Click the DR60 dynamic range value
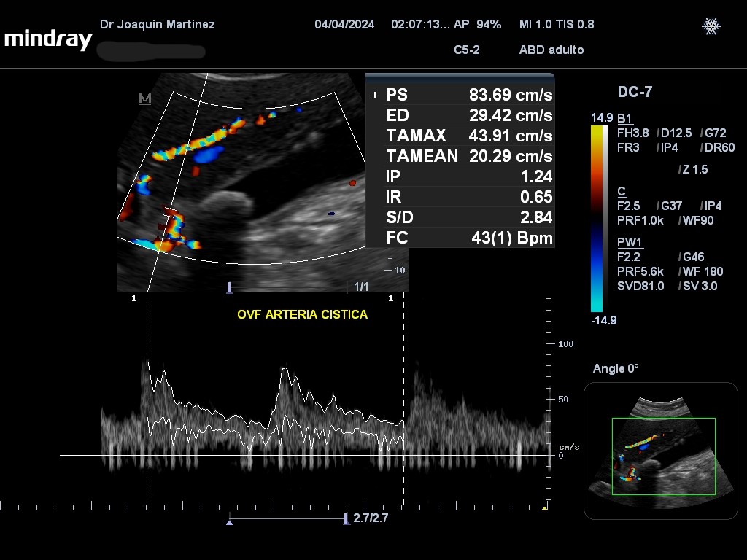This screenshot has width=747, height=560. point(719,147)
